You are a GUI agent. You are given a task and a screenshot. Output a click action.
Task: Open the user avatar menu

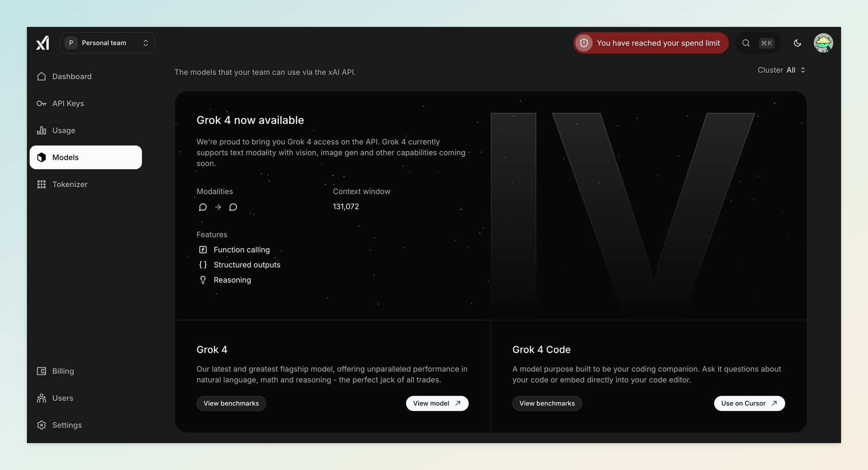[x=823, y=43]
